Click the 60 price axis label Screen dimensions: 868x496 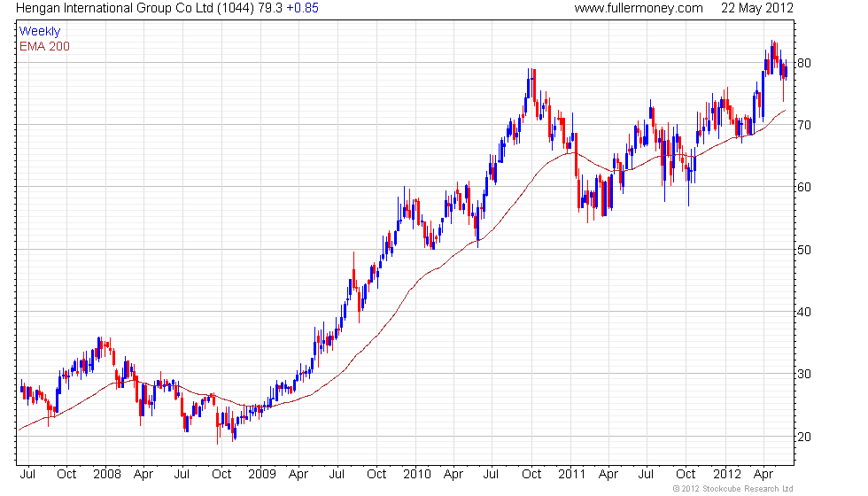coord(804,187)
